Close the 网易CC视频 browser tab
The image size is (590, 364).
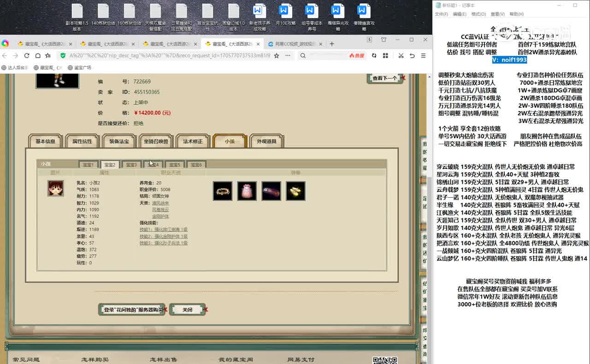click(321, 44)
